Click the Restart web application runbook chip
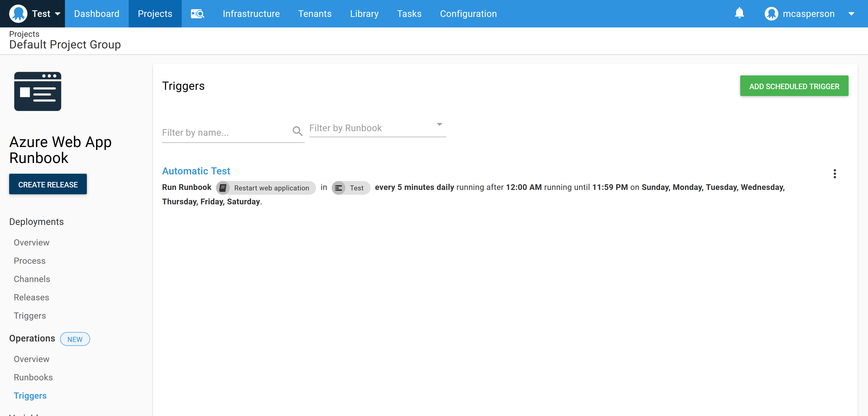 pyautogui.click(x=266, y=188)
